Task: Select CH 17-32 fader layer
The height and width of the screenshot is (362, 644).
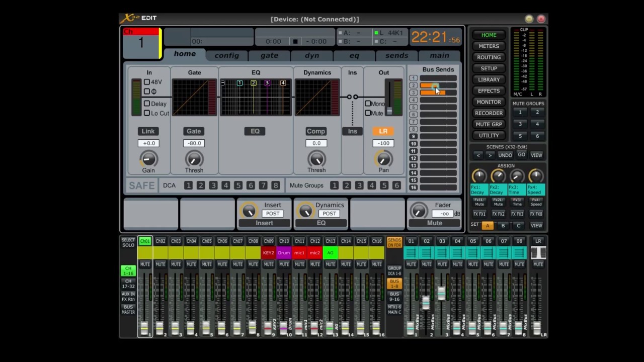Action: [x=128, y=284]
